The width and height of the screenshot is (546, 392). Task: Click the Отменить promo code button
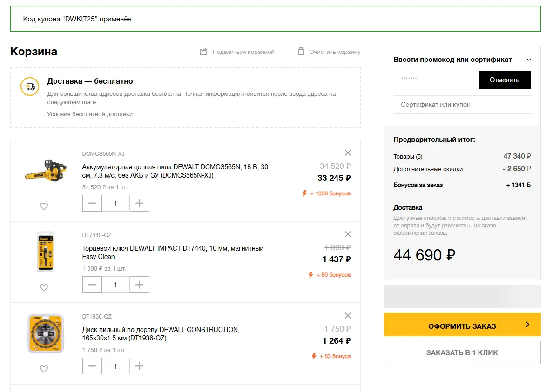coord(505,80)
